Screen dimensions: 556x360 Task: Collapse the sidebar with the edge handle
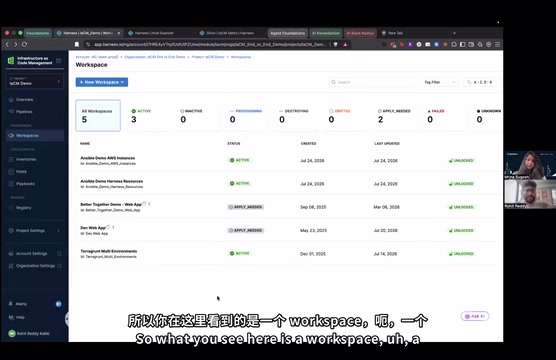(x=67, y=319)
